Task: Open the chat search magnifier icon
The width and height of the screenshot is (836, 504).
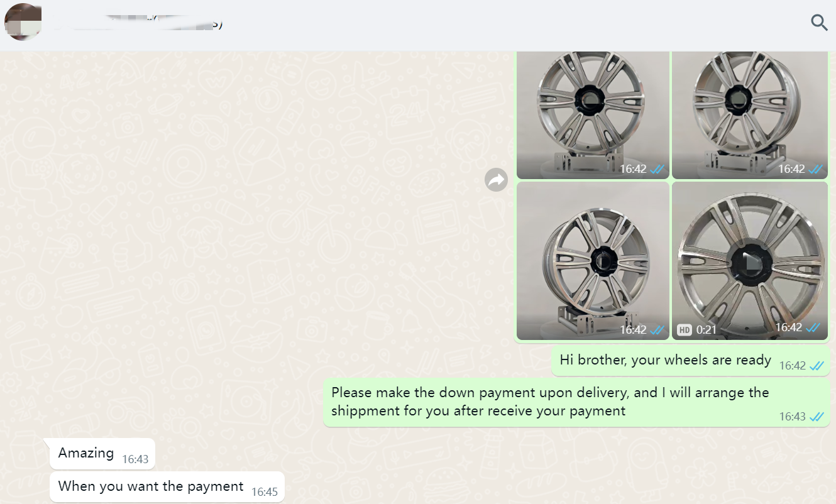Action: 819,23
